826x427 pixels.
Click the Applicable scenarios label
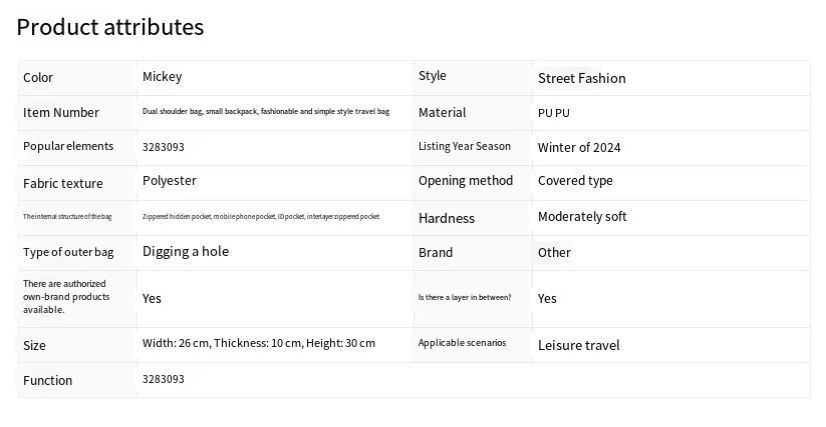tap(462, 343)
